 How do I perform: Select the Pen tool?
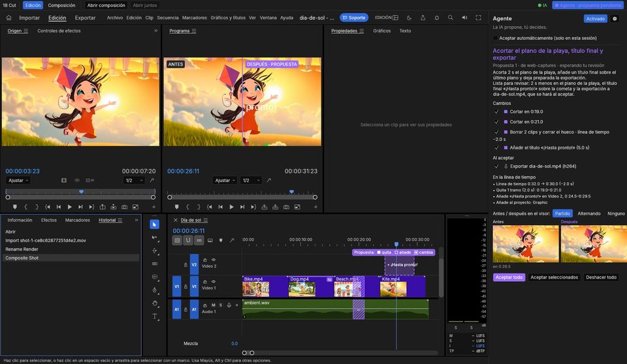click(155, 290)
